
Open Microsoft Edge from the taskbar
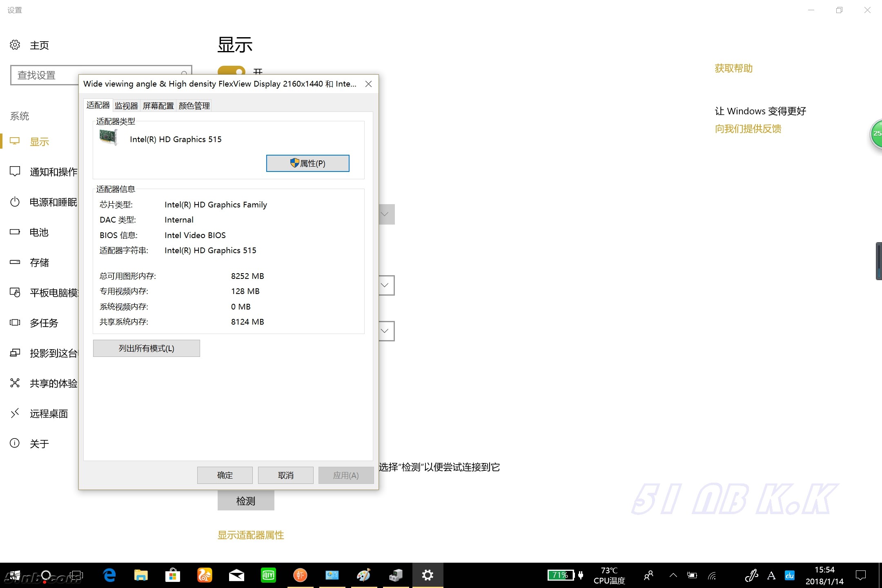coord(109,575)
